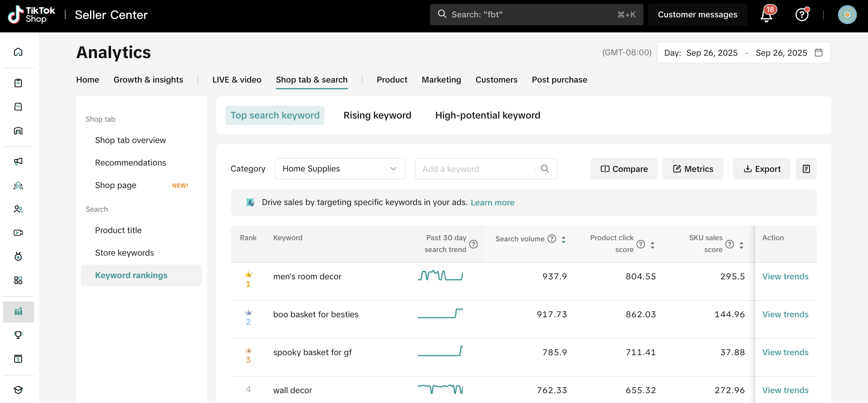The width and height of the screenshot is (868, 403).
Task: Open the notifications bell icon
Action: click(766, 15)
